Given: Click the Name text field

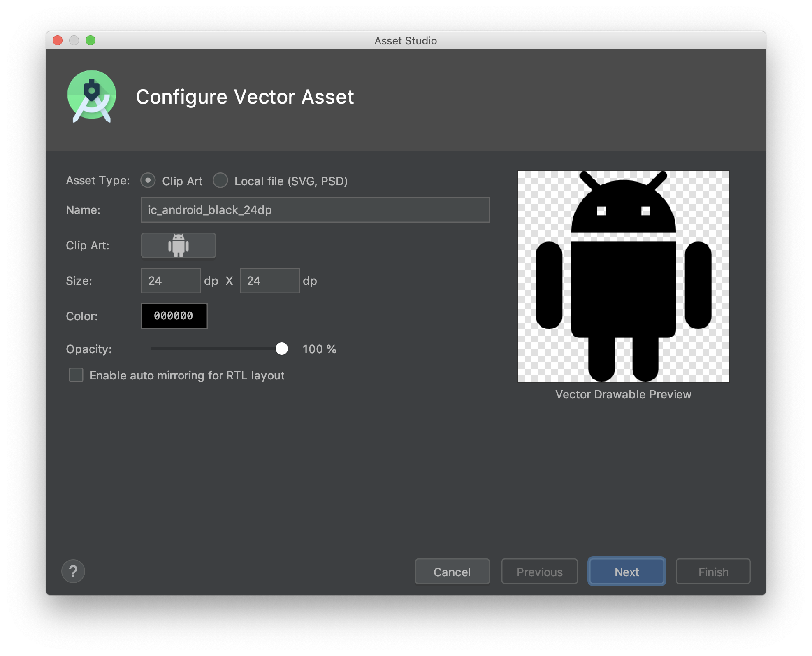Looking at the screenshot, I should click(x=315, y=210).
